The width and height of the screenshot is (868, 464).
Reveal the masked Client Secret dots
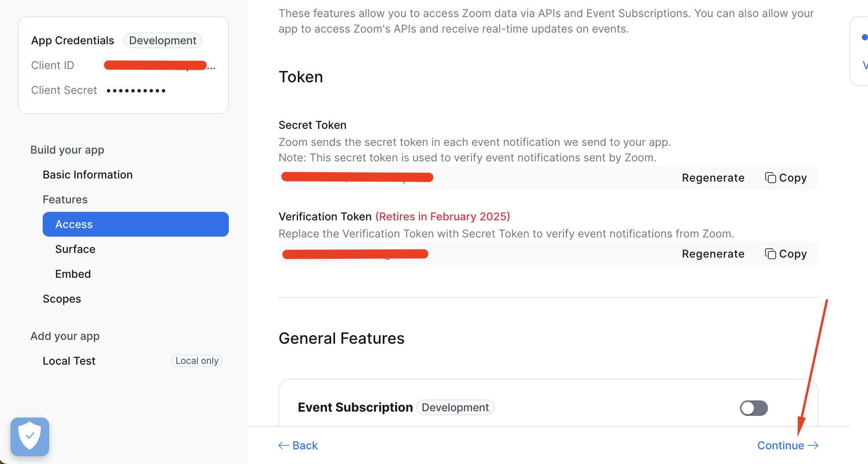[136, 90]
